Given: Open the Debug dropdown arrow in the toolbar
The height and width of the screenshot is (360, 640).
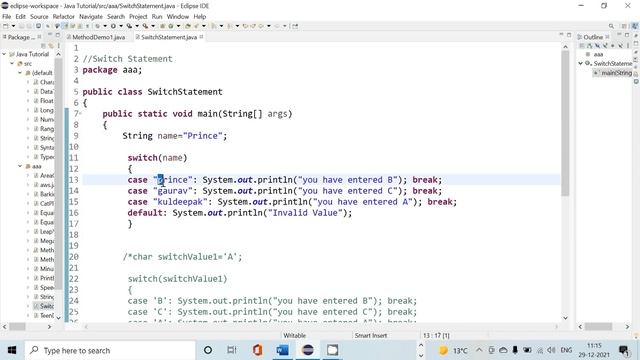Looking at the screenshot, I should coord(105,26).
